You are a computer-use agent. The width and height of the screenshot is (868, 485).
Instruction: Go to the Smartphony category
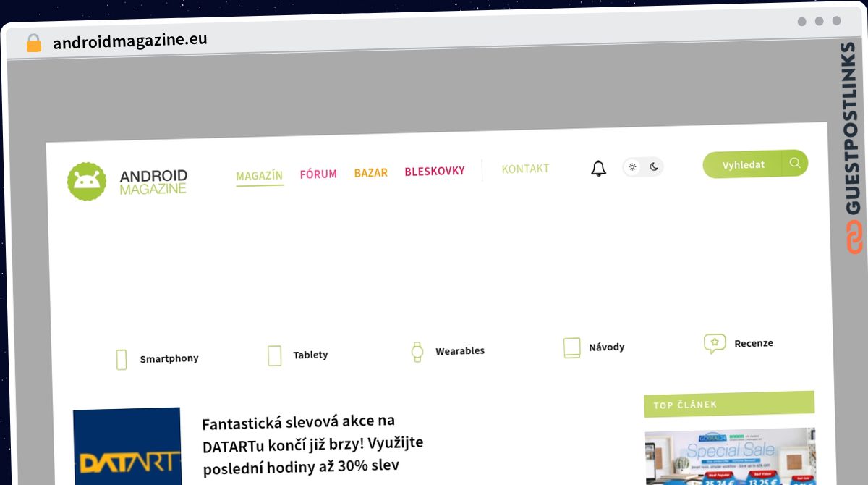click(x=169, y=358)
